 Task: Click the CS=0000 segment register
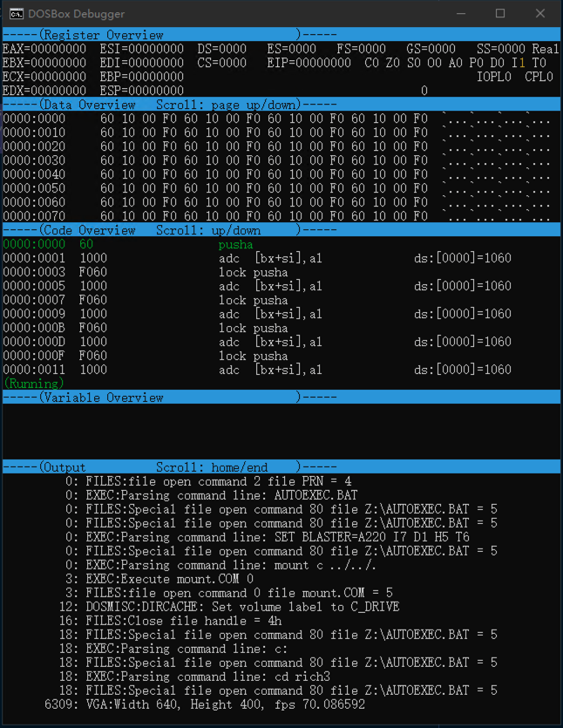pyautogui.click(x=222, y=63)
